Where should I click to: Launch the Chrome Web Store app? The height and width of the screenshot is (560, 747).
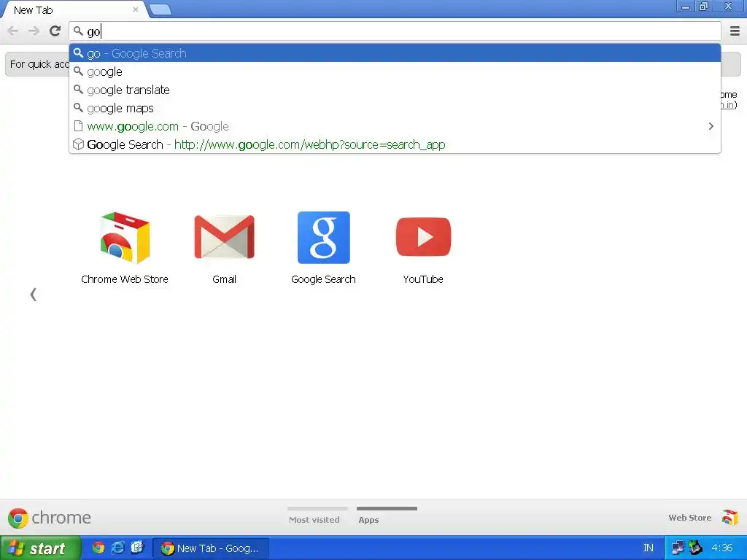point(125,248)
